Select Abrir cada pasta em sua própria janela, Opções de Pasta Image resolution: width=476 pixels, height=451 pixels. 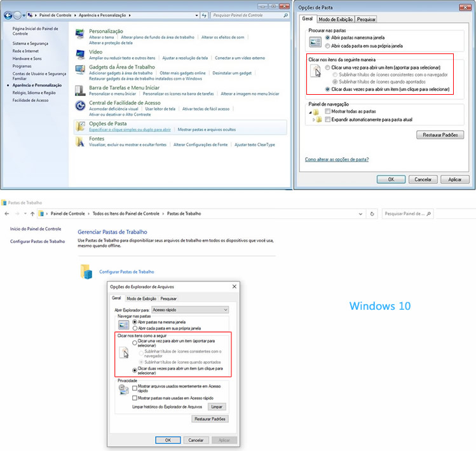(x=327, y=46)
